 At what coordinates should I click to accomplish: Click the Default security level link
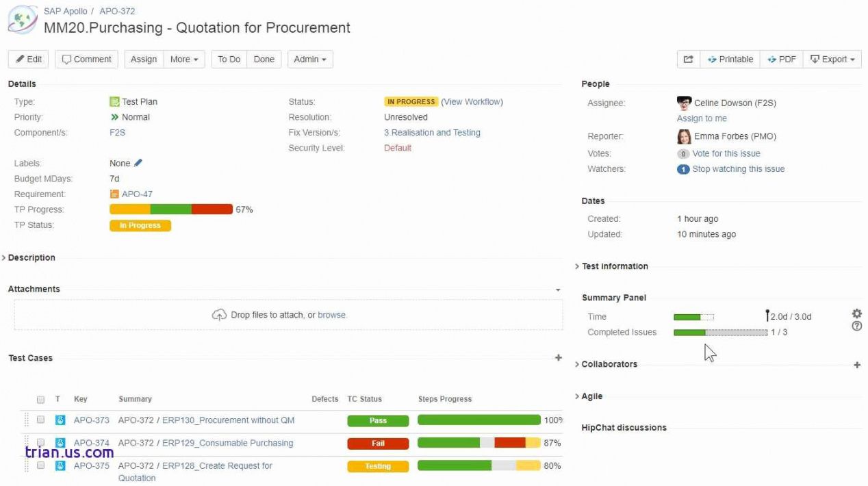pyautogui.click(x=398, y=148)
